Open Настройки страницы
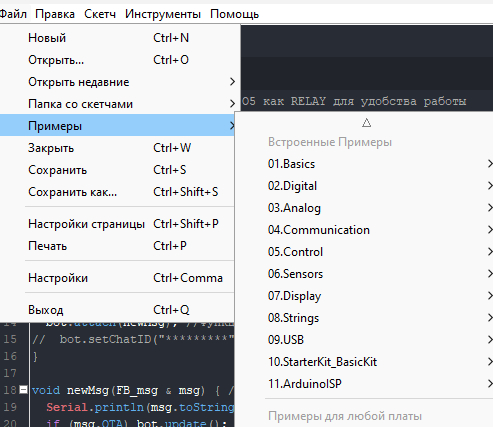 coord(117,224)
